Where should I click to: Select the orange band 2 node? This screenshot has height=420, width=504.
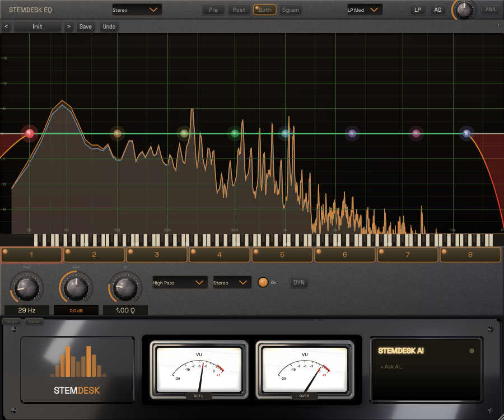point(118,133)
